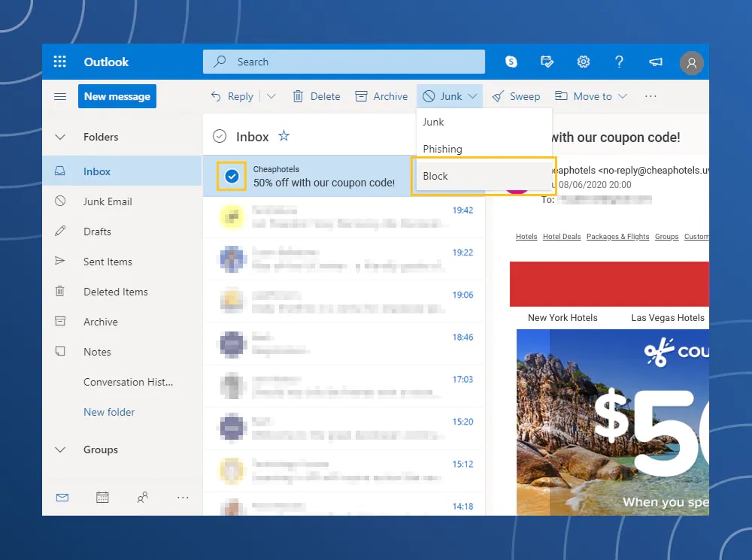Open the Hotels link in email
The height and width of the screenshot is (560, 752).
coord(526,236)
